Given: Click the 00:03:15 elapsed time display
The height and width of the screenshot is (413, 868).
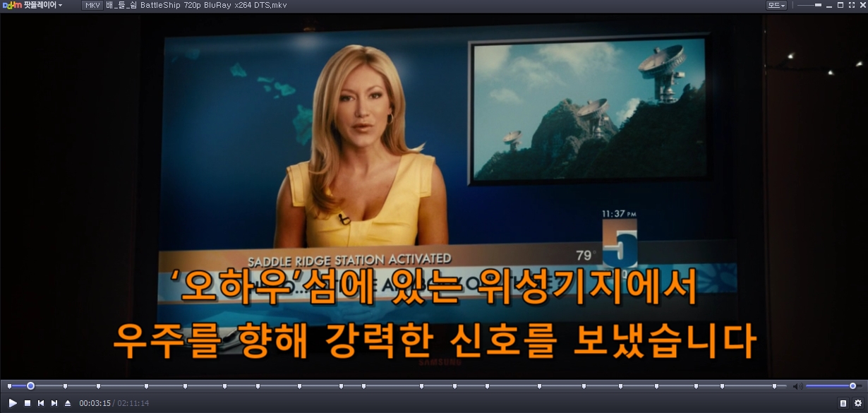Looking at the screenshot, I should tap(95, 403).
